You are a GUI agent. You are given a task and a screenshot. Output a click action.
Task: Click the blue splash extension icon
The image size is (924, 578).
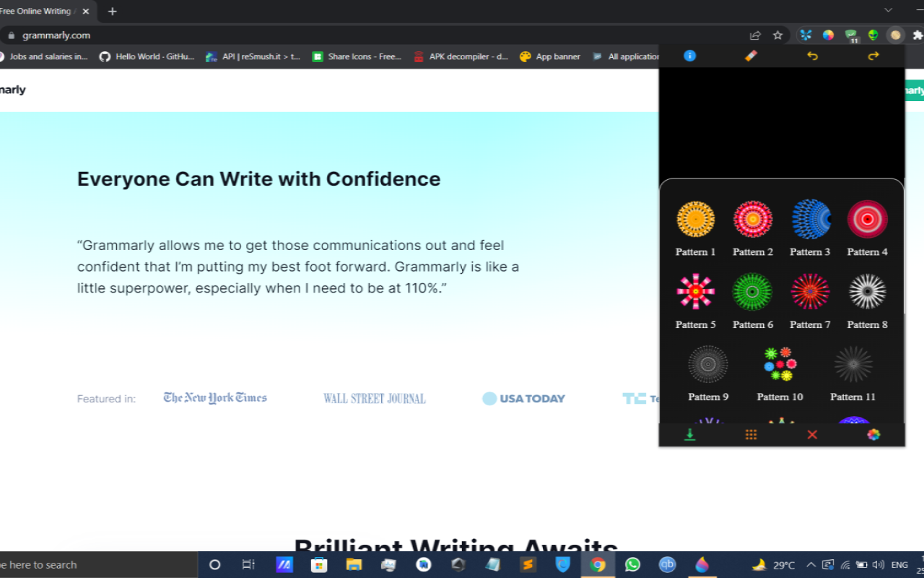pos(806,35)
